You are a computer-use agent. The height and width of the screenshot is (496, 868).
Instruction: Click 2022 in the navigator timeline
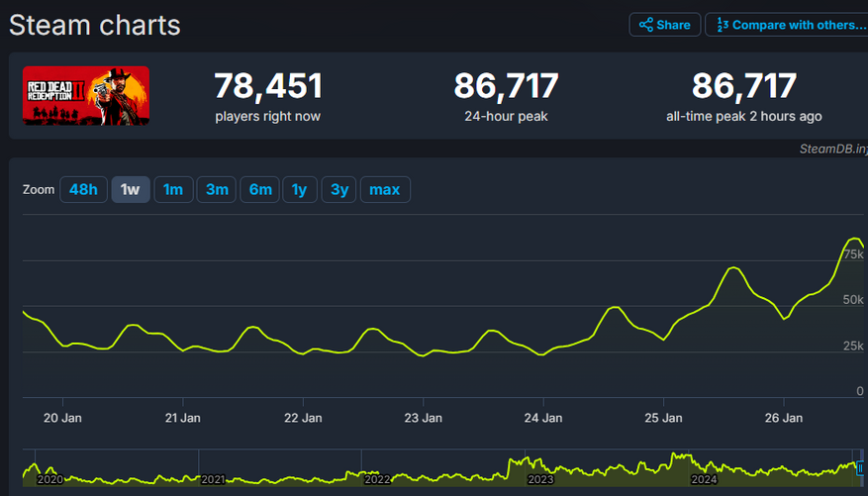click(x=377, y=479)
